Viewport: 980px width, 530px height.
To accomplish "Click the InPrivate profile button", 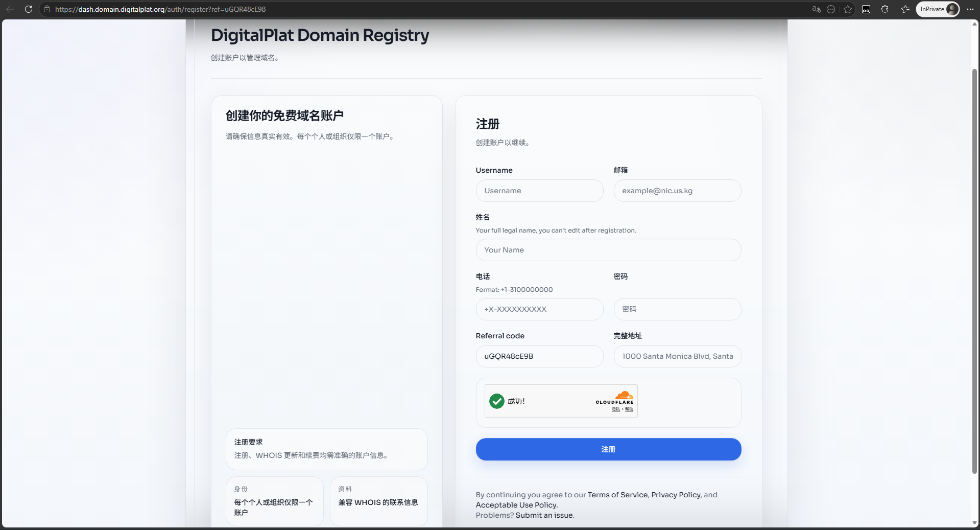I will point(938,9).
